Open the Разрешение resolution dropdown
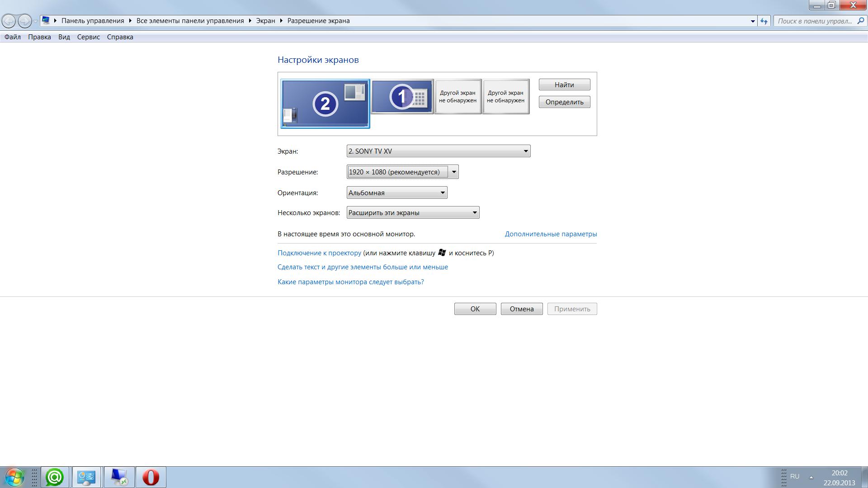 [x=453, y=172]
